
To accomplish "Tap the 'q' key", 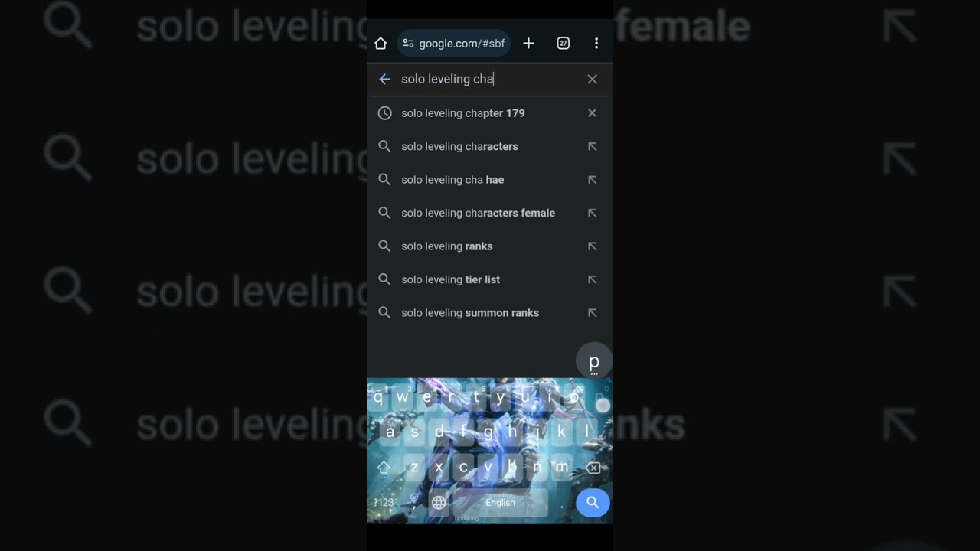I will click(x=378, y=397).
